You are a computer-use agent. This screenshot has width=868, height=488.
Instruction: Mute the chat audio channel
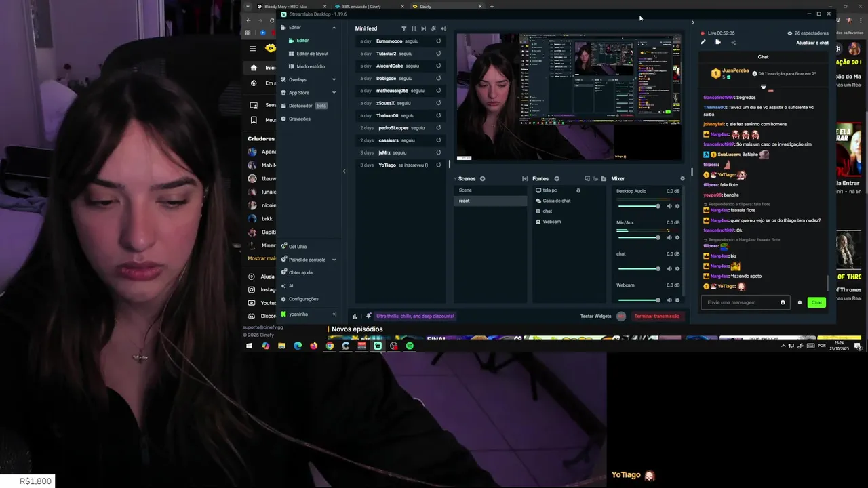pyautogui.click(x=669, y=268)
